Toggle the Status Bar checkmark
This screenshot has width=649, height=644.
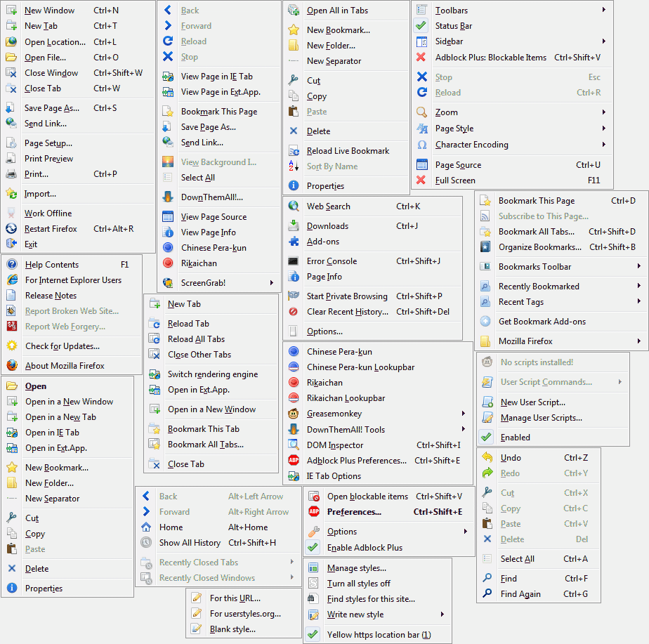[421, 26]
